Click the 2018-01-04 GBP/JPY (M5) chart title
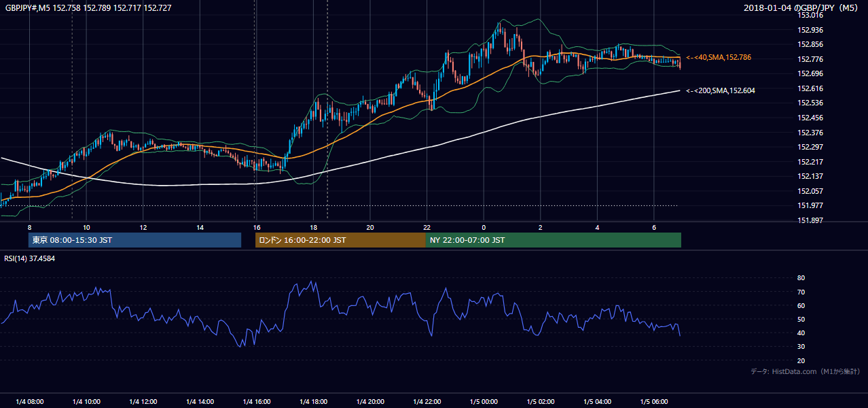868x408 pixels. (x=802, y=7)
